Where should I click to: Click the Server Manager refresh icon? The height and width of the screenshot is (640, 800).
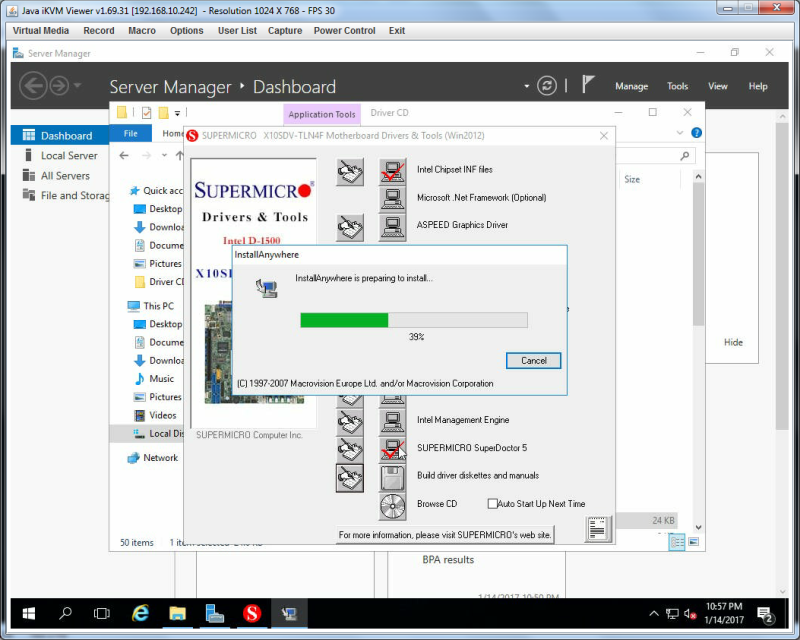pyautogui.click(x=546, y=85)
